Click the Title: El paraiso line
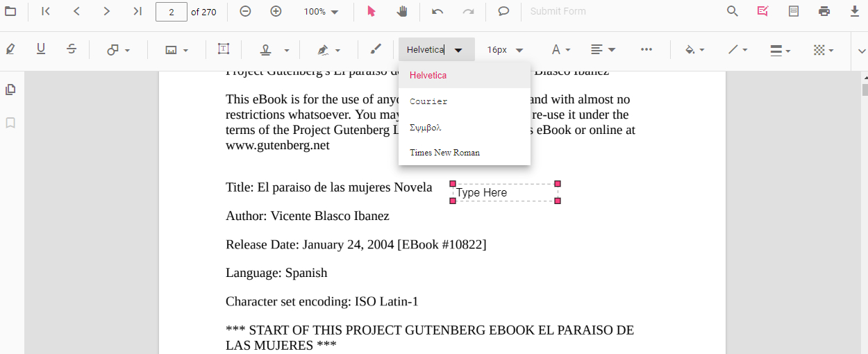Viewport: 868px width, 354px height. 328,187
